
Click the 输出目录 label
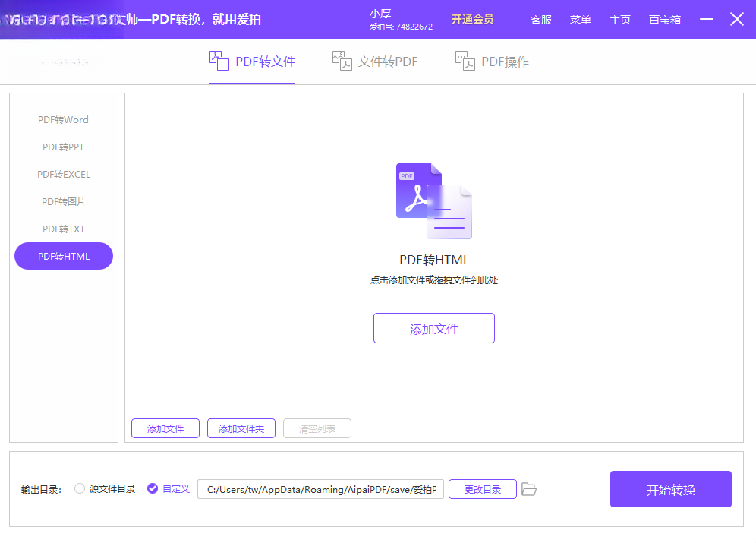42,490
